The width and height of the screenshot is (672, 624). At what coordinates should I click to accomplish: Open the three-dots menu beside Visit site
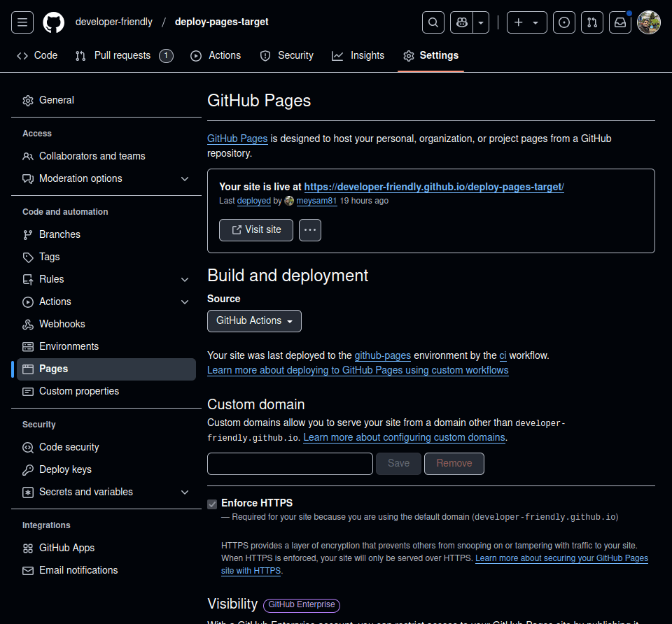pos(310,229)
